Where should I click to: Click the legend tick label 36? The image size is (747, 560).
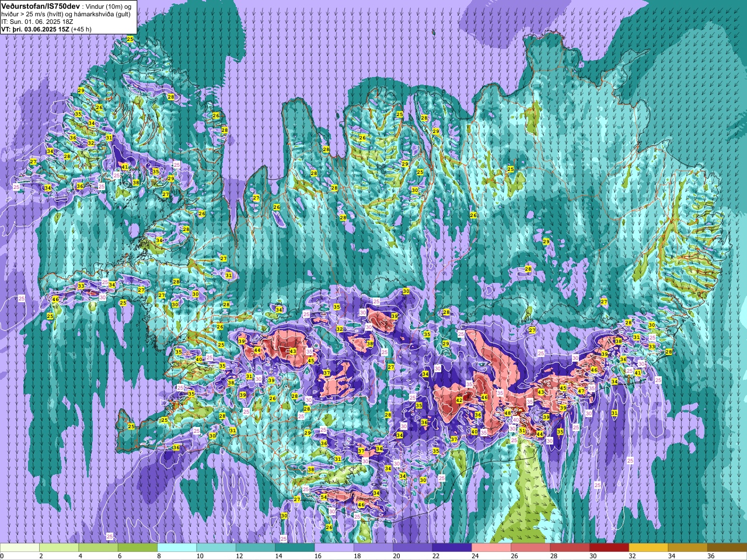point(710,556)
